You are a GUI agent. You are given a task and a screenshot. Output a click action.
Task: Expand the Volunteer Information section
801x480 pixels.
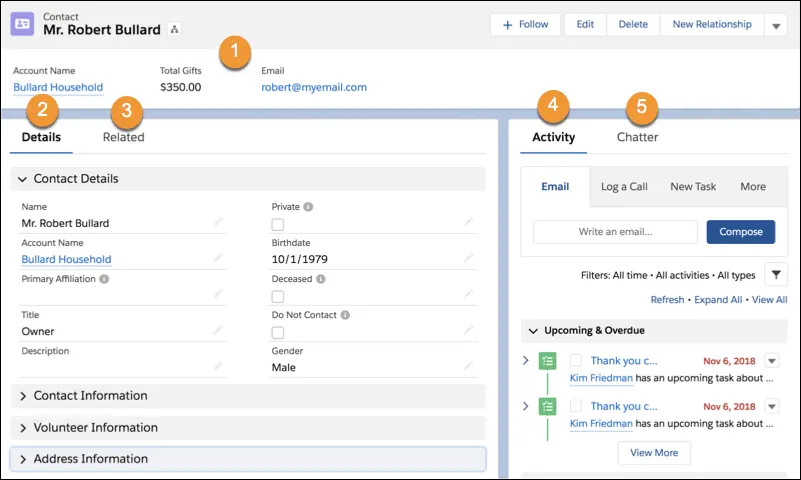(95, 428)
